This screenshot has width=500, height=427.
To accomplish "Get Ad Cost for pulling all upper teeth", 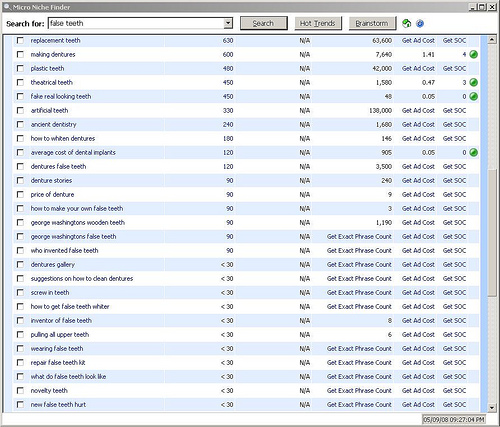I will click(418, 334).
